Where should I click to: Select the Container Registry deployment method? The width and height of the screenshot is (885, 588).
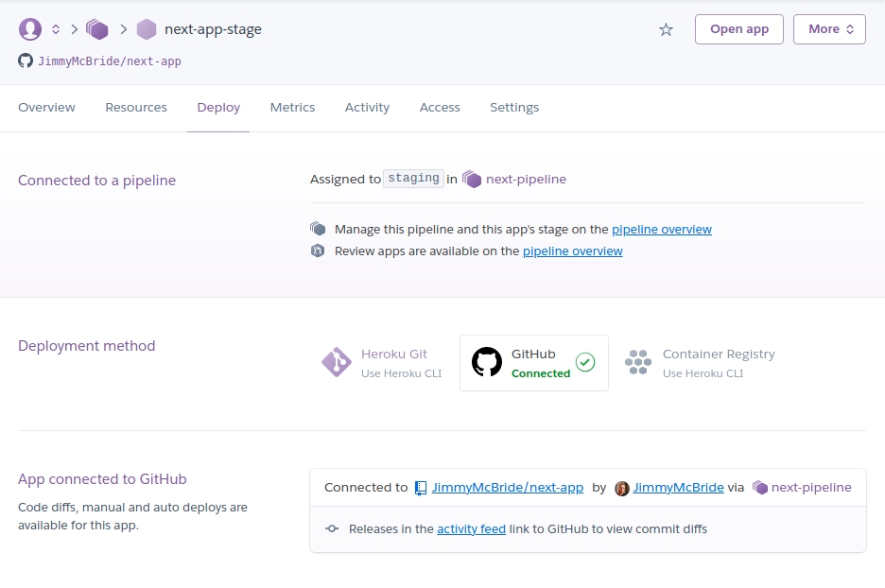pos(702,363)
